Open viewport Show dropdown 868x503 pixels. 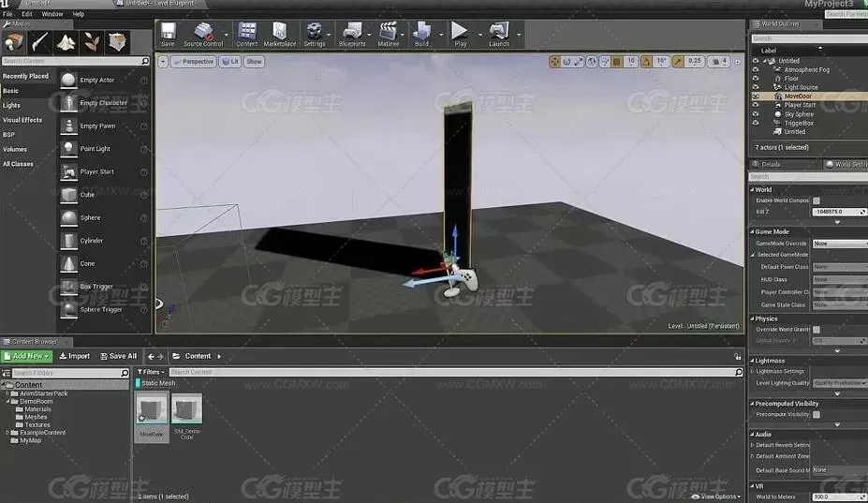coord(254,62)
